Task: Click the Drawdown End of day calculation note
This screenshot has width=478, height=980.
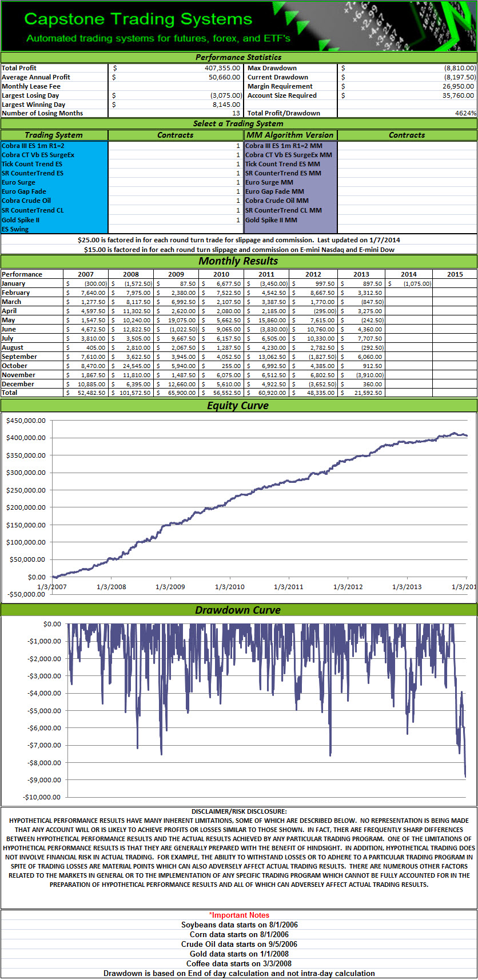Action: point(240,973)
